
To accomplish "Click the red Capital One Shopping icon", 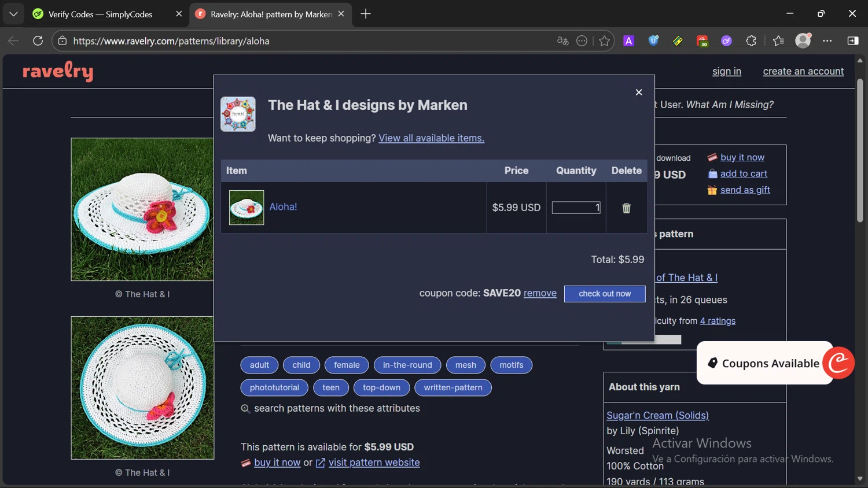I will tap(838, 363).
